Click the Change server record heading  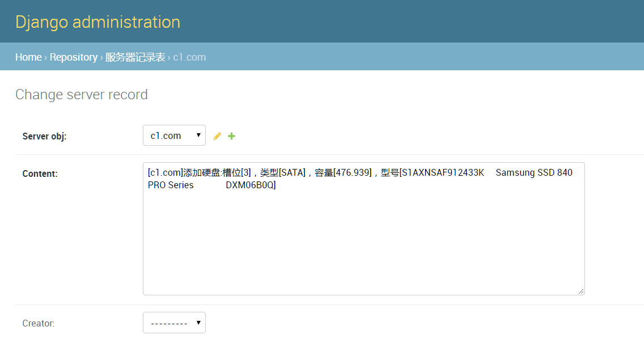(81, 95)
